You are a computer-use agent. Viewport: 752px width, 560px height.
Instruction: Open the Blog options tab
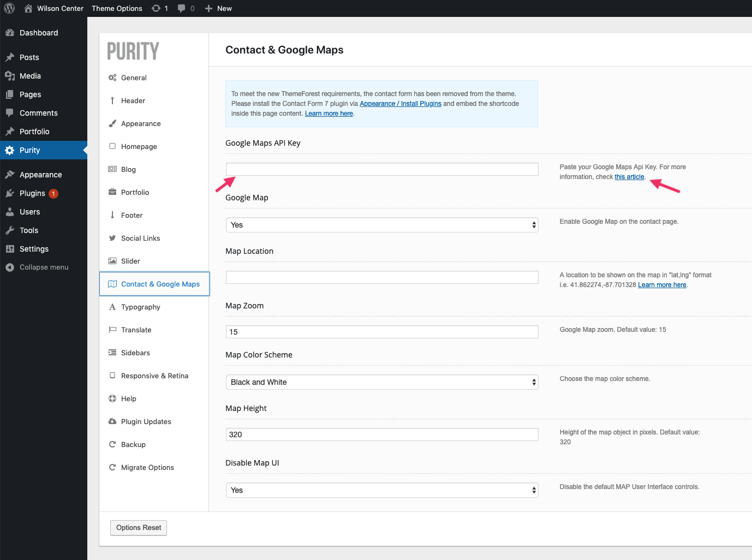[154, 169]
